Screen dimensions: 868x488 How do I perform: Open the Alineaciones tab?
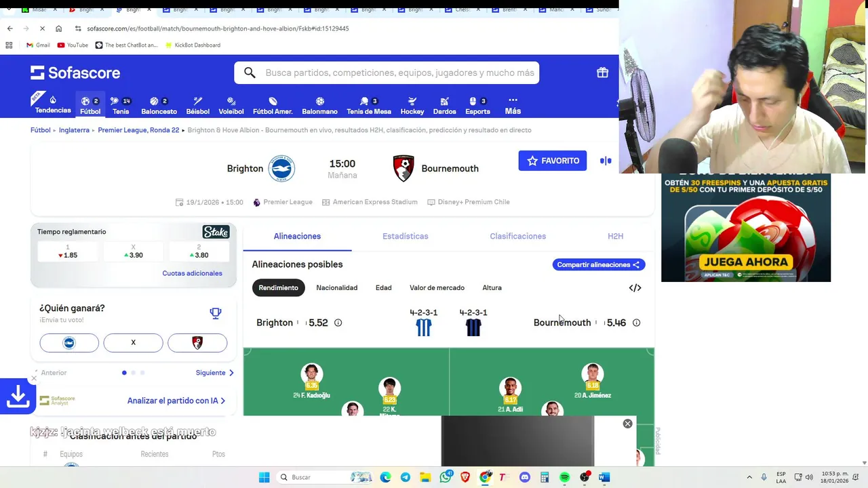297,236
